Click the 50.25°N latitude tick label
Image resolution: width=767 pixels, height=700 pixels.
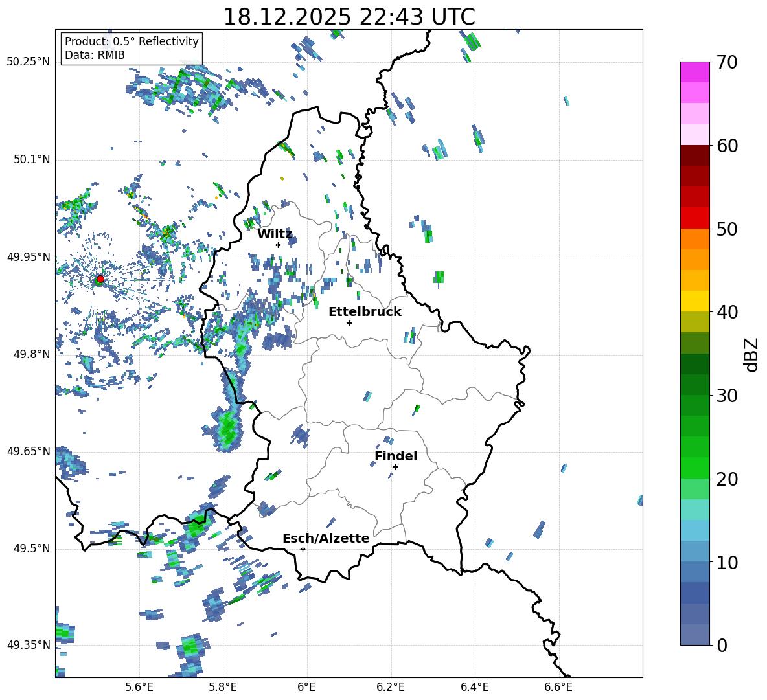click(x=29, y=62)
